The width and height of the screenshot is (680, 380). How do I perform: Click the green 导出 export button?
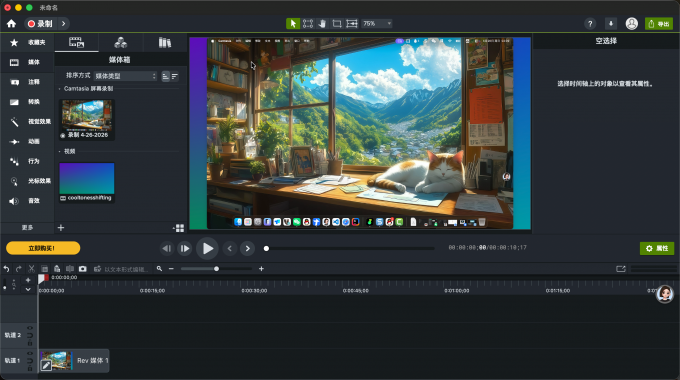click(658, 23)
